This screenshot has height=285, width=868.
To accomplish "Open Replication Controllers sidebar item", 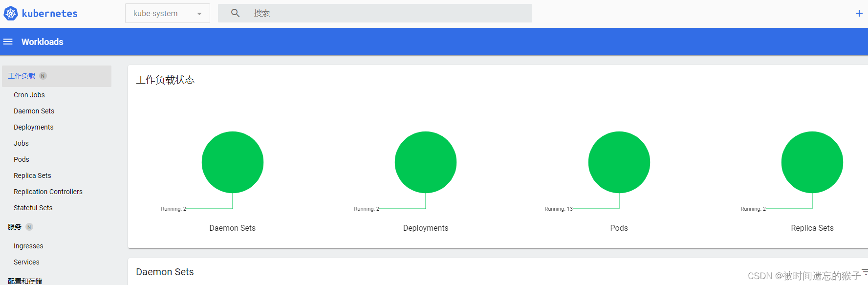I will 48,192.
